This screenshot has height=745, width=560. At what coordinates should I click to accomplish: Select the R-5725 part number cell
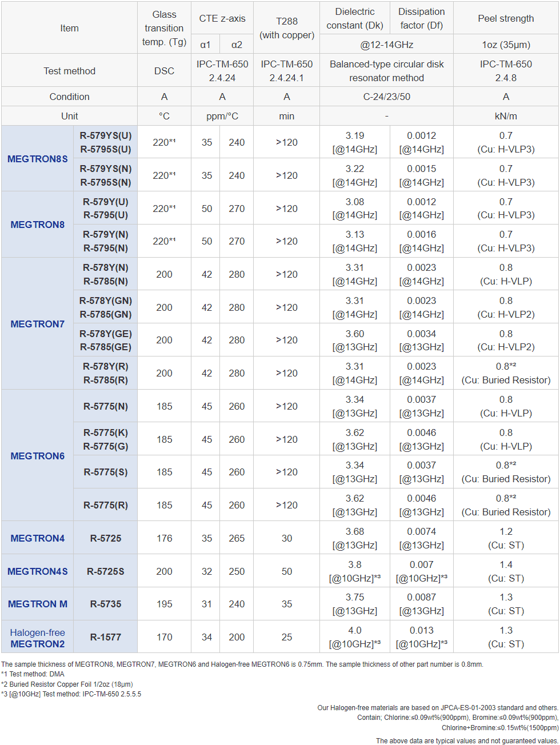(106, 538)
